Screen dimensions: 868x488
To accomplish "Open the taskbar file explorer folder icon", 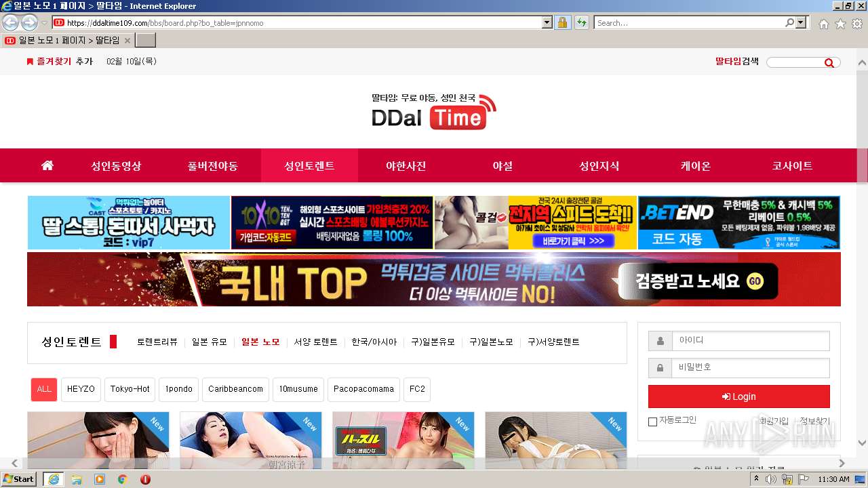I will [x=77, y=479].
